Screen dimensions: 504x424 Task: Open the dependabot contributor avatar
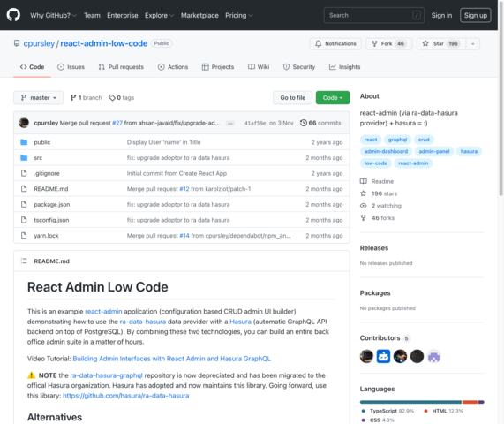click(383, 356)
